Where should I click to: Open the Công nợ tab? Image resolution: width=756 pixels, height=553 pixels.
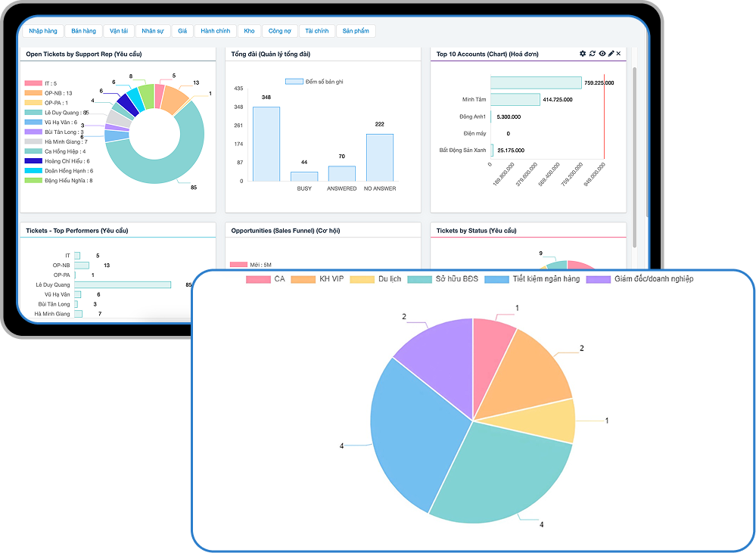tap(279, 31)
